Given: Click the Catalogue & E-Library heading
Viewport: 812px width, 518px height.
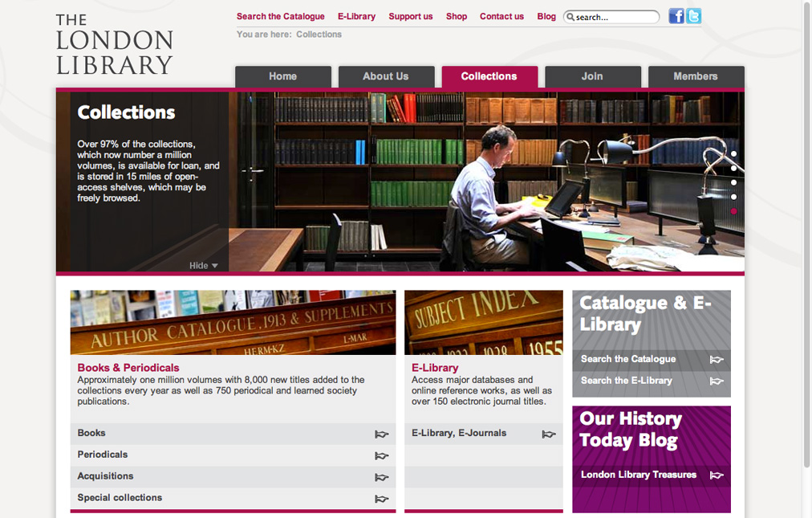Looking at the screenshot, I should pyautogui.click(x=645, y=313).
